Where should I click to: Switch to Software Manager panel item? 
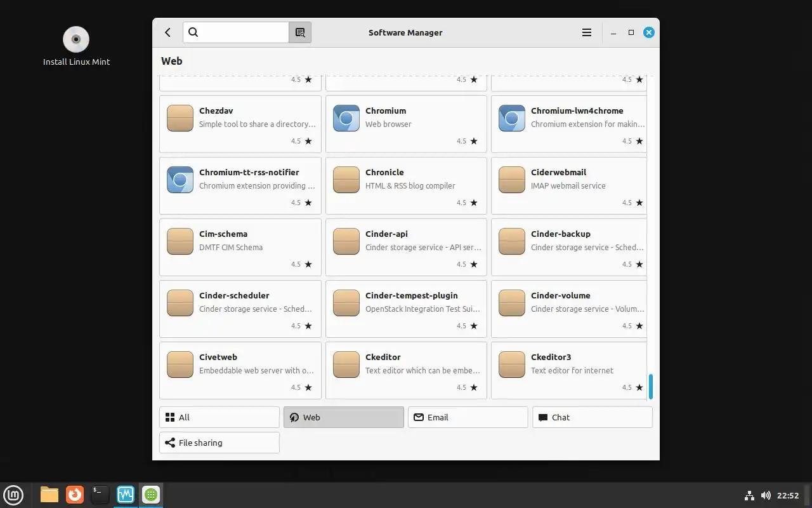[151, 495]
